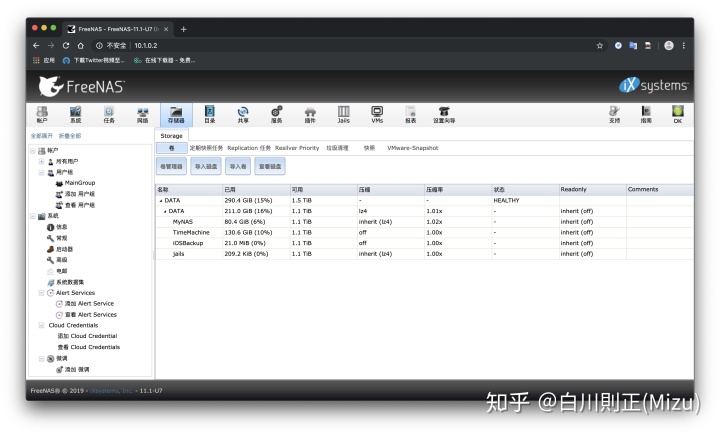The width and height of the screenshot is (720, 435).
Task: Open the 垃圾清理 (Scrubs) sub-tab
Action: pos(337,148)
